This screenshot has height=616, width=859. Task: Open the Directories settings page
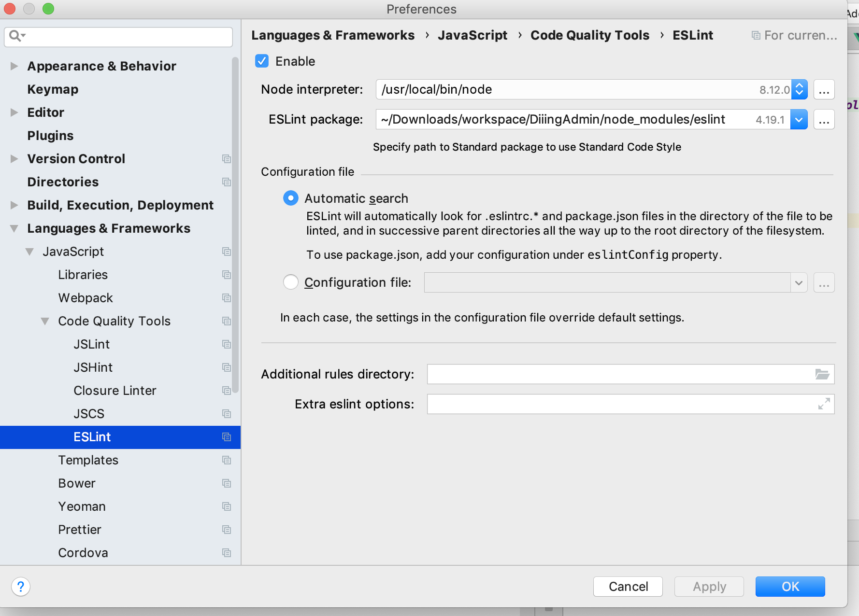[x=63, y=182]
